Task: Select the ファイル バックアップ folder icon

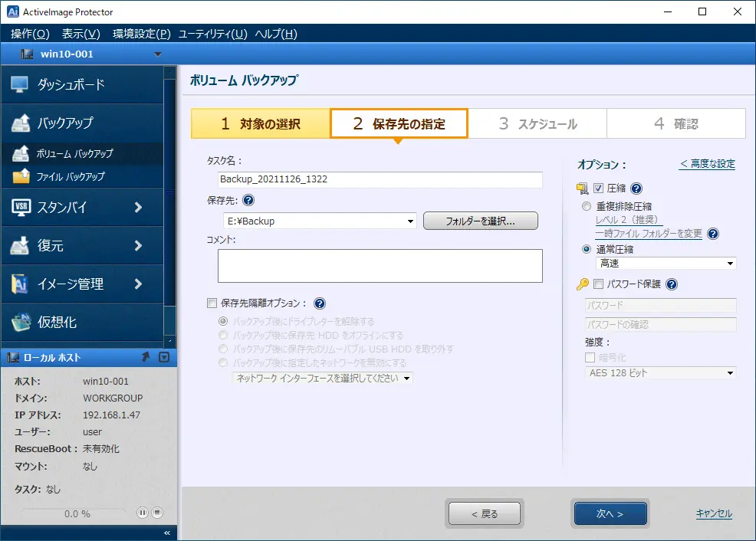Action: click(21, 176)
